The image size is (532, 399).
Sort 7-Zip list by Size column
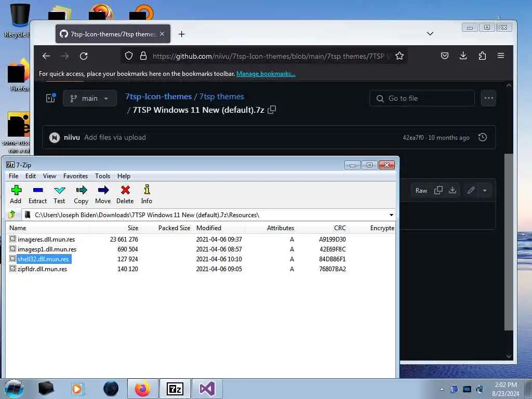[115, 228]
